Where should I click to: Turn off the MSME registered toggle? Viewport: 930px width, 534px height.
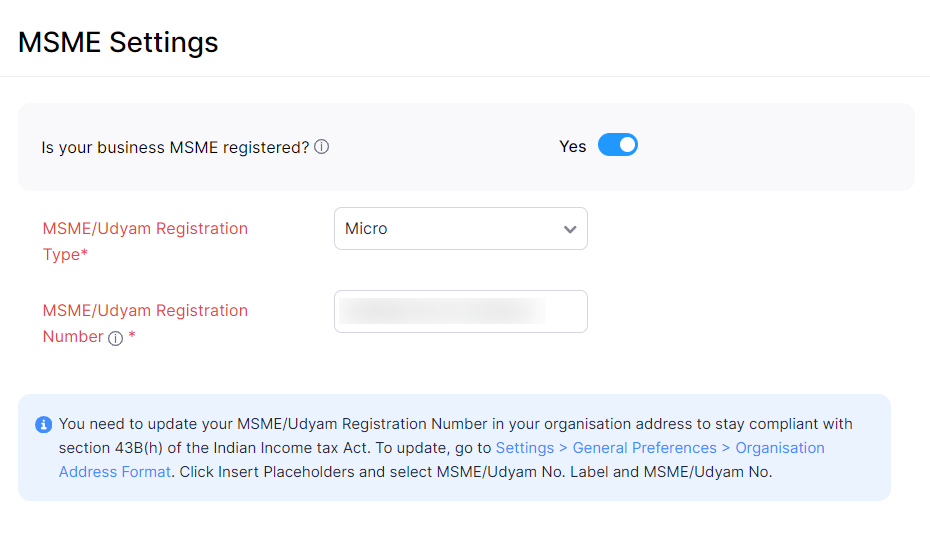tap(617, 146)
